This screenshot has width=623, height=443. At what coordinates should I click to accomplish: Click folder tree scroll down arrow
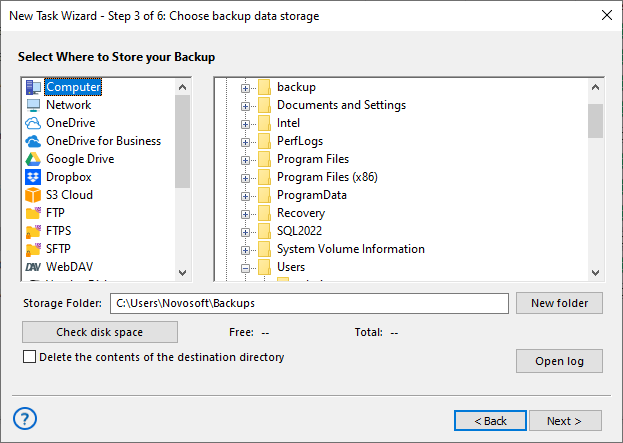point(595,273)
